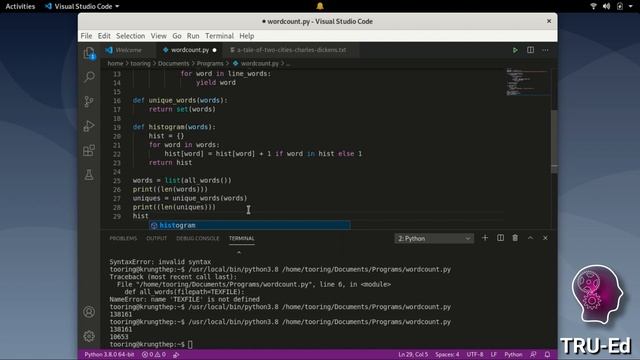640x360 pixels.
Task: Change encoding via UTF-8 status item
Action: coord(475,354)
